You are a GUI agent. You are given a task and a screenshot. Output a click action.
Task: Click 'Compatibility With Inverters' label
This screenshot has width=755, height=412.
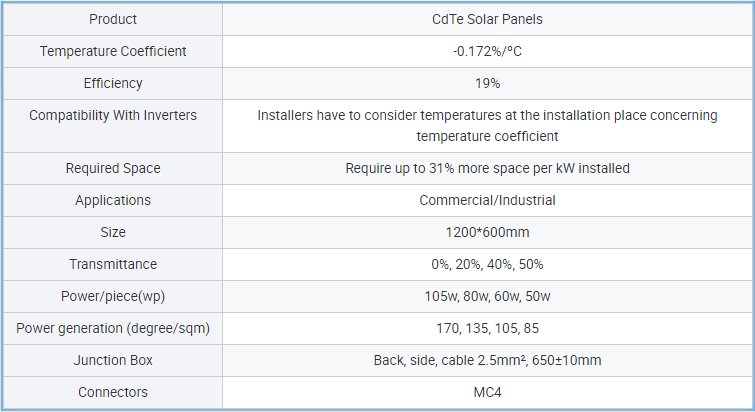coord(113,115)
